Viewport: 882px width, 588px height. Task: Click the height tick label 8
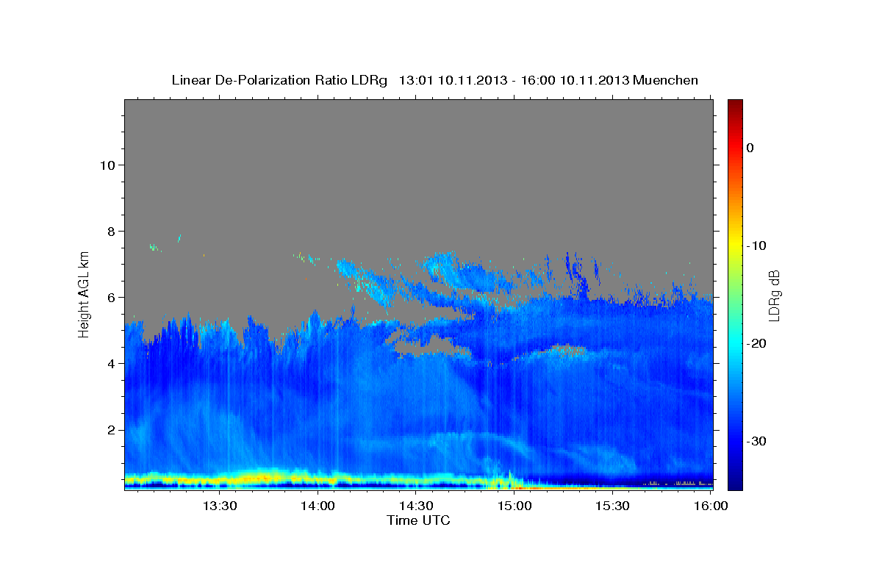[x=111, y=231]
